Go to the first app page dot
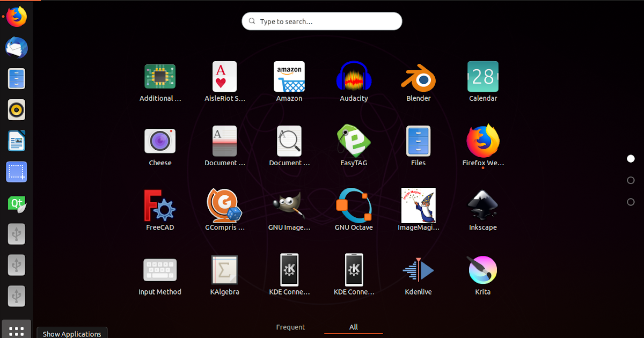Image resolution: width=644 pixels, height=338 pixels. click(x=631, y=158)
